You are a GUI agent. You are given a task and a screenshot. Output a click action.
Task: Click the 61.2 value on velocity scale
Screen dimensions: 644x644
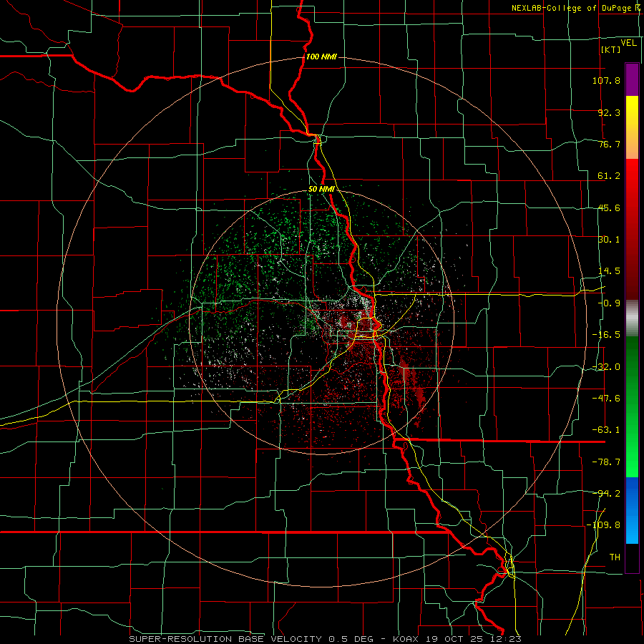(609, 176)
